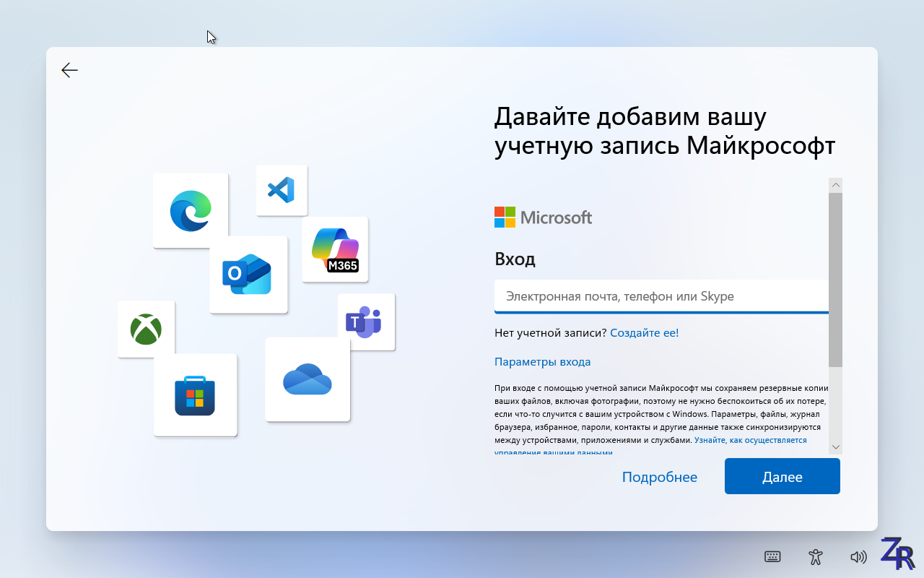The width and height of the screenshot is (924, 578).
Task: Click the Microsoft Teams icon tile
Action: (366, 322)
